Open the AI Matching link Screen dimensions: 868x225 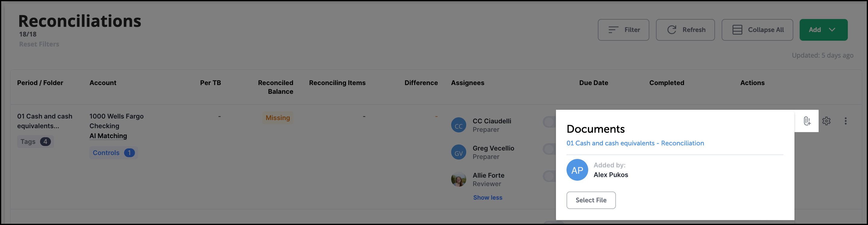108,136
